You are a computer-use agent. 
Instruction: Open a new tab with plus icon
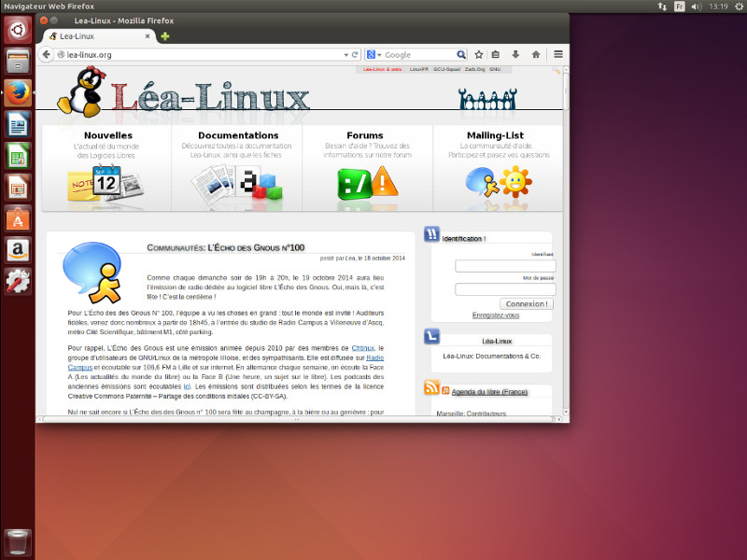[165, 36]
